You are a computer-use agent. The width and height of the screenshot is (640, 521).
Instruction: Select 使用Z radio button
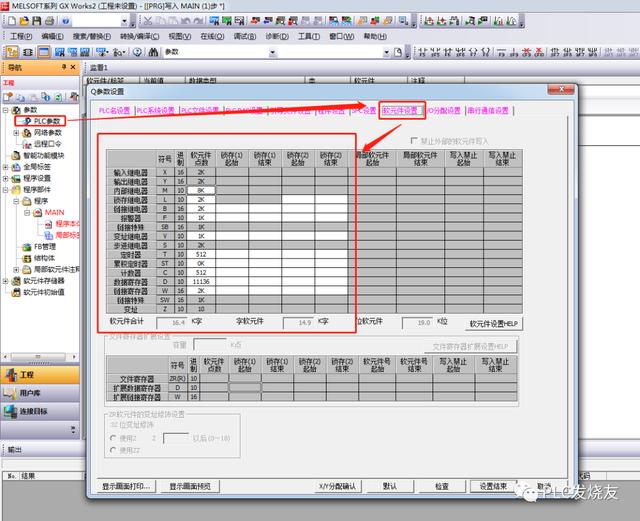[113, 438]
